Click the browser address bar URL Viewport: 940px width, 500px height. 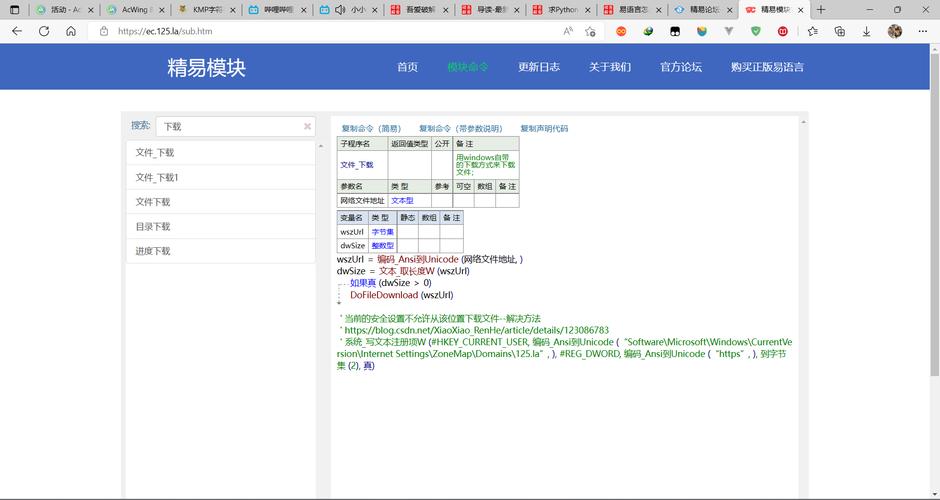coord(165,31)
